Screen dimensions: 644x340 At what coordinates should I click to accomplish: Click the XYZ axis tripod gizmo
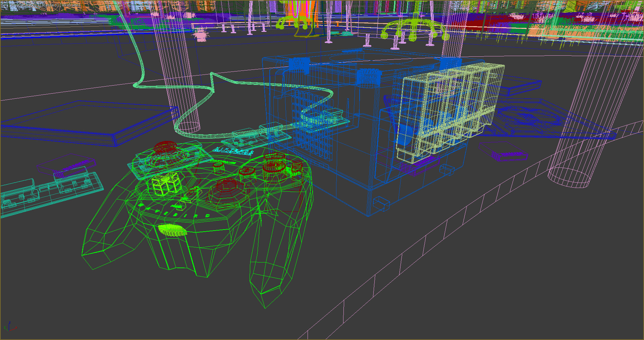[x=10, y=326]
